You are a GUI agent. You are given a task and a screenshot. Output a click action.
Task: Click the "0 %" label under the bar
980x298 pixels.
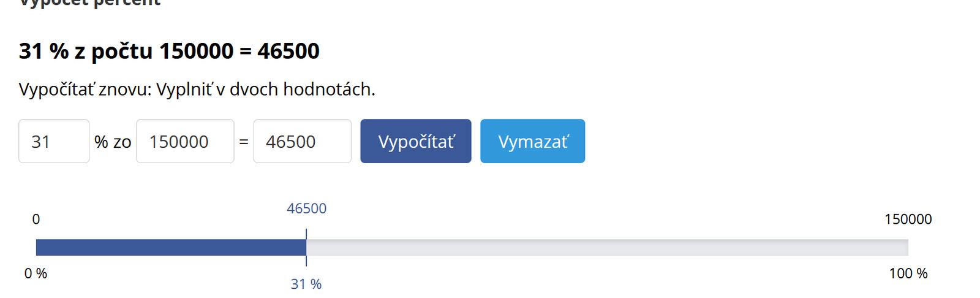click(36, 273)
